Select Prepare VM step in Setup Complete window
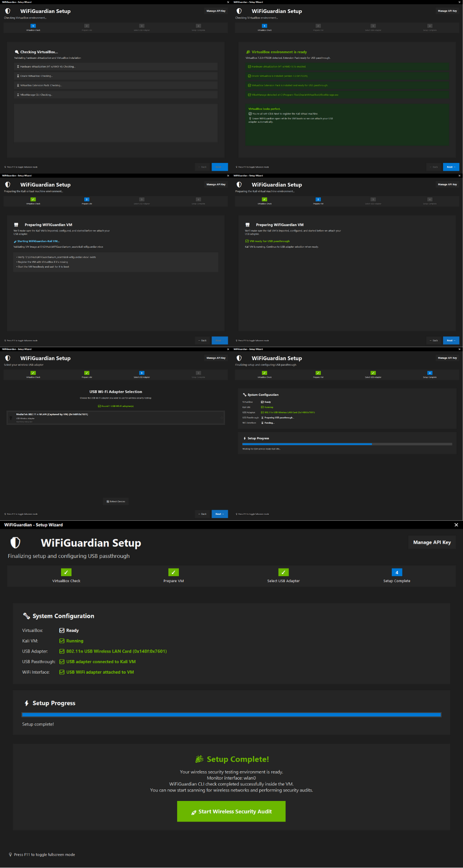463x868 pixels. click(174, 576)
